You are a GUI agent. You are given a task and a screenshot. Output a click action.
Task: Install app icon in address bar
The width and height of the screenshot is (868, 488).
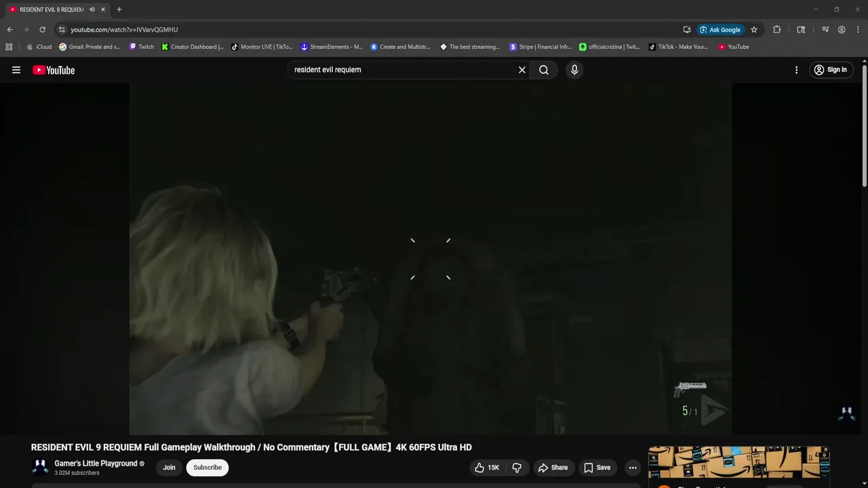tap(687, 30)
